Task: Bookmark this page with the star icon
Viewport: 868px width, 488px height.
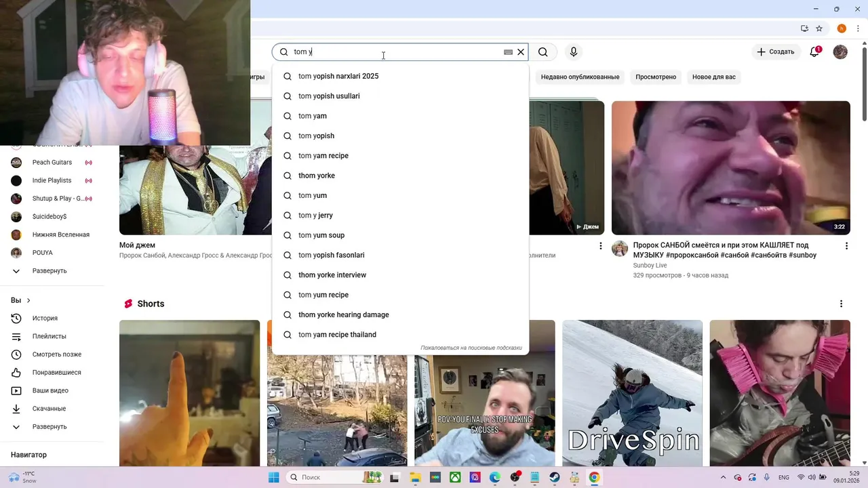Action: click(x=819, y=28)
